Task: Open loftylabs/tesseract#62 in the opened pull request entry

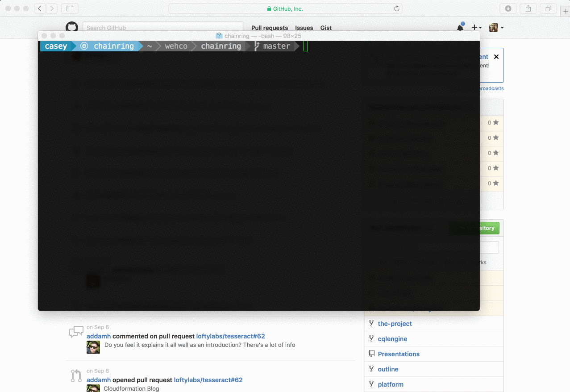Action: point(208,380)
